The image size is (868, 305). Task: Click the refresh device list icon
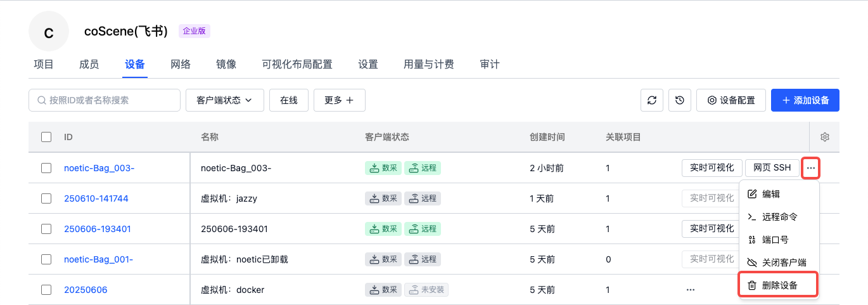[x=652, y=100]
